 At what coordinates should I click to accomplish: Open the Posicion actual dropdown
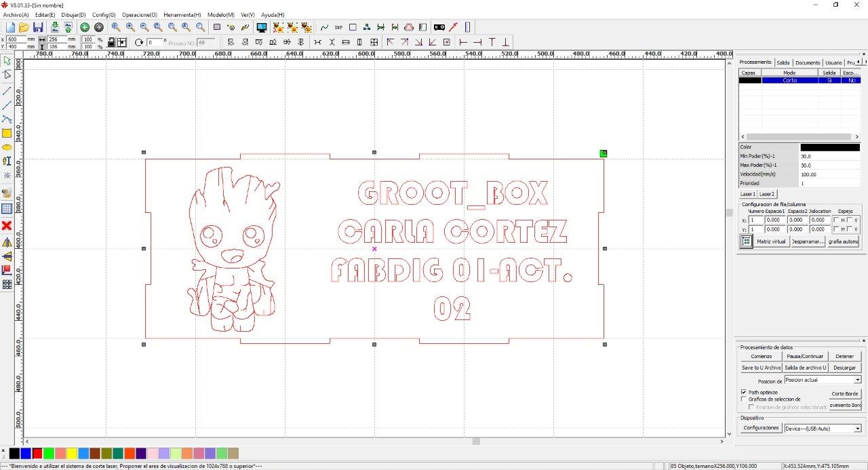(x=857, y=380)
